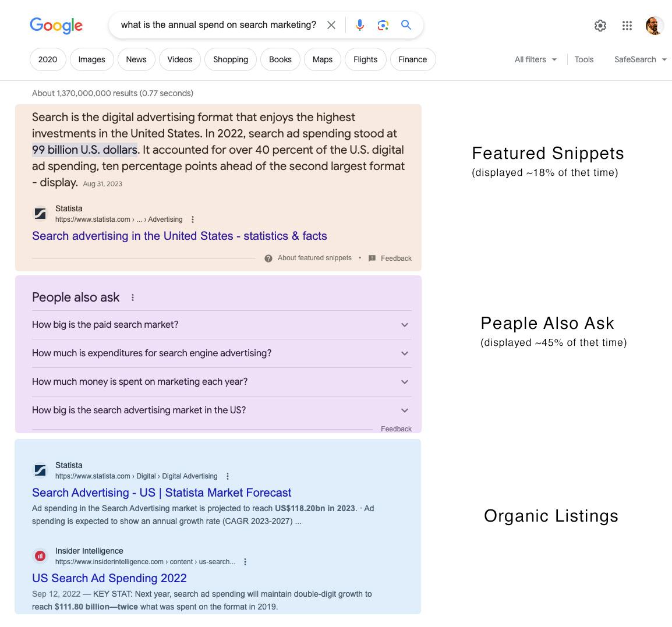Click the three-dot menu beside Insider Intelligence result
The image size is (672, 627).
[245, 562]
